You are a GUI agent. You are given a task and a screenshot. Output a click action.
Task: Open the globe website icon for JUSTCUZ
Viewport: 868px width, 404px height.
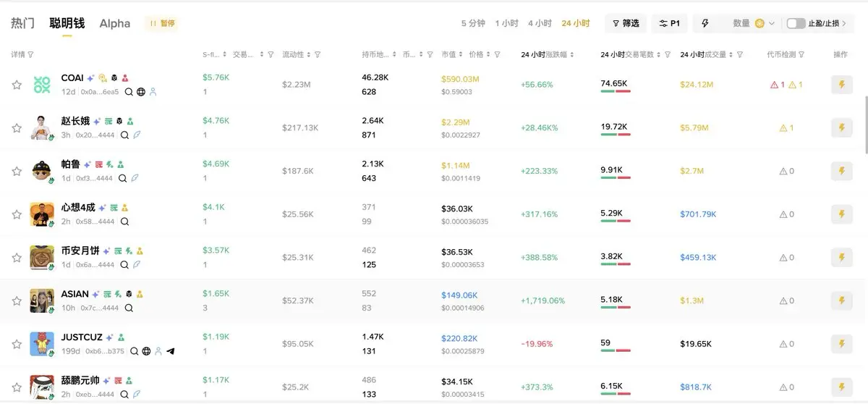point(146,351)
